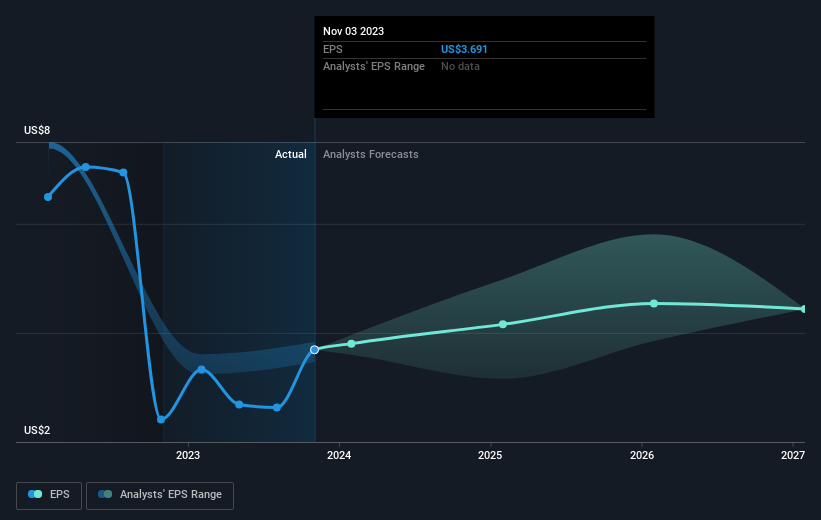821x520 pixels.
Task: Click the Analysts' EPS Range swatch icon
Action: click(105, 494)
